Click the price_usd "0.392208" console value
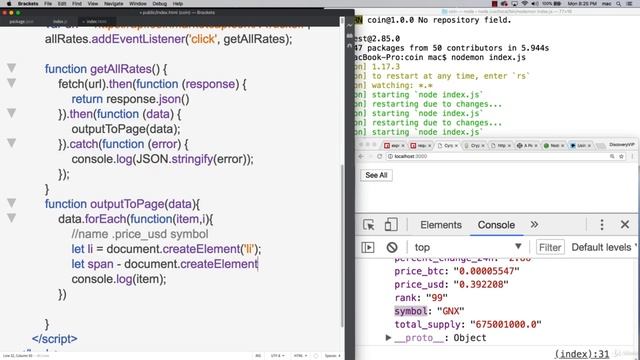 point(481,284)
